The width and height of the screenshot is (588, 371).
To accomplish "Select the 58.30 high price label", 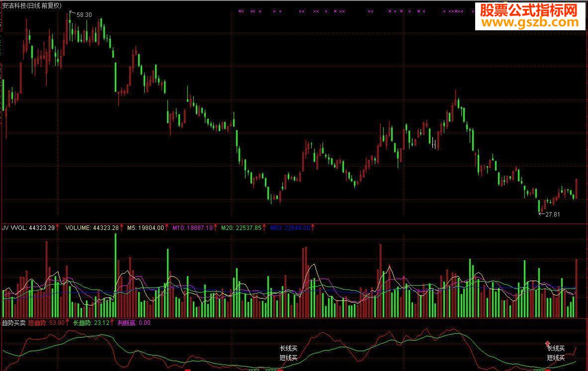I will tap(84, 15).
